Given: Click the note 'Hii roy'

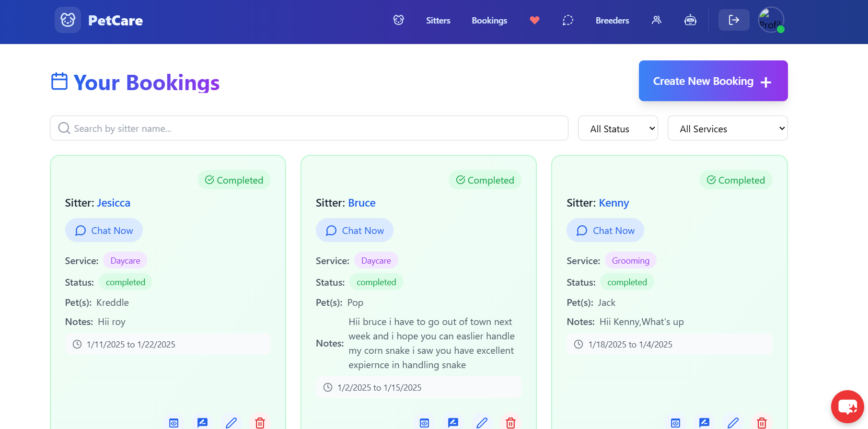Looking at the screenshot, I should [112, 322].
